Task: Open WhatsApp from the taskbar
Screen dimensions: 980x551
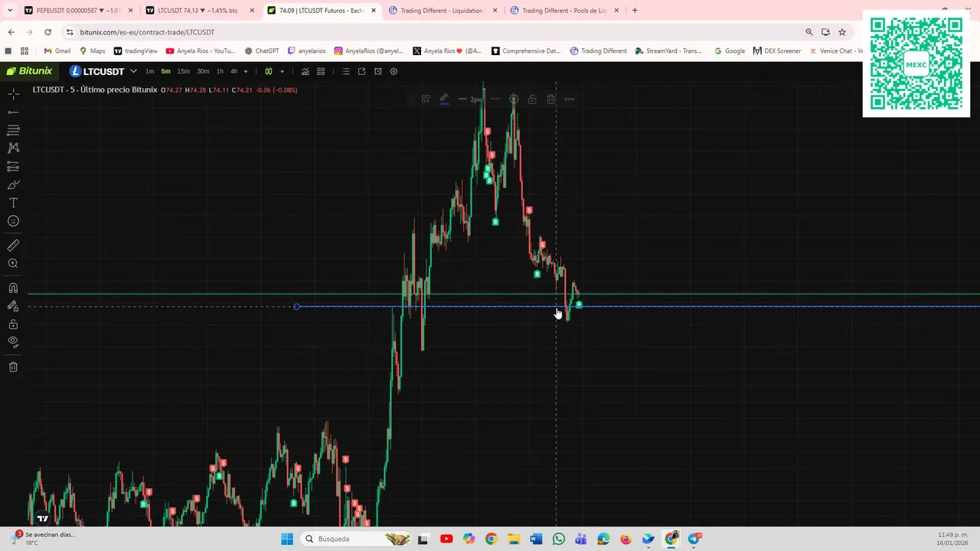Action: point(558,539)
